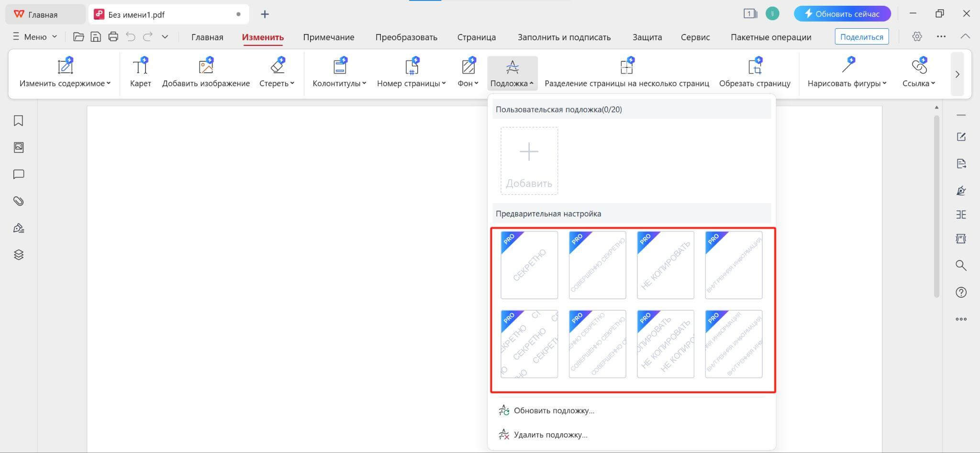This screenshot has width=980, height=453.
Task: Open the Signatures panel in the left sidebar
Action: 19,228
